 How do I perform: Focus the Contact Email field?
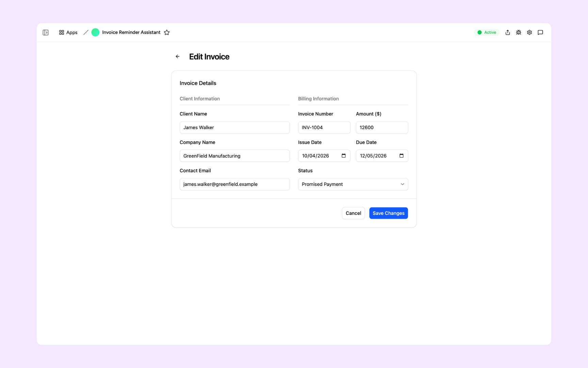235,184
